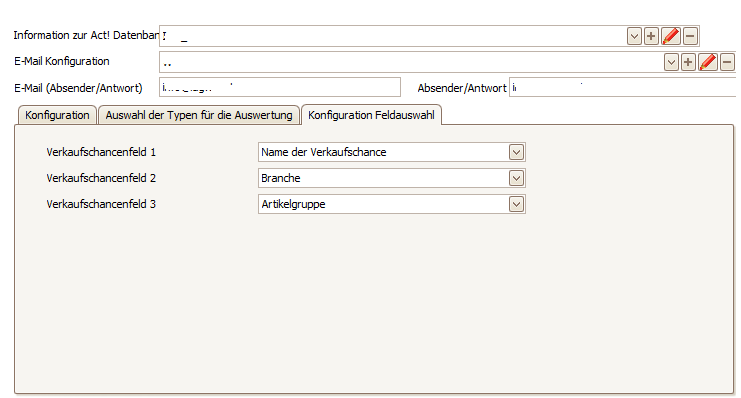Click the E-Mail Konfiguration label

62,61
